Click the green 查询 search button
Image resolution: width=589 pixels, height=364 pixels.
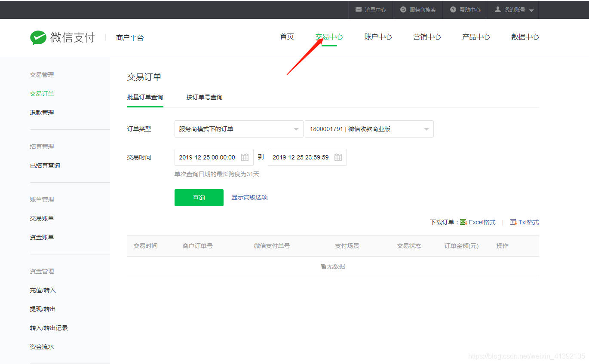pyautogui.click(x=199, y=197)
